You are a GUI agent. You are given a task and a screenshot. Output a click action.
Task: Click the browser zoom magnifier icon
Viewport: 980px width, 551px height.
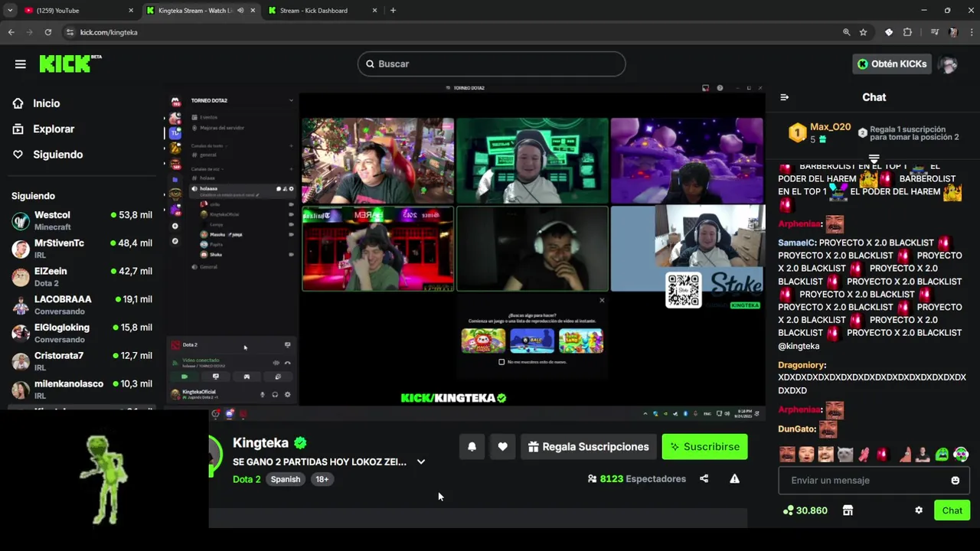[x=846, y=32]
